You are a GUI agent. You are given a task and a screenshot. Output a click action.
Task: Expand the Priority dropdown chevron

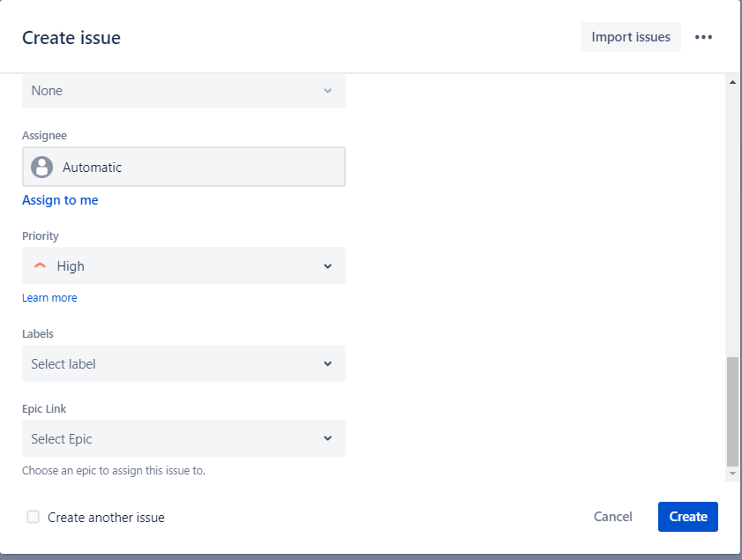pyautogui.click(x=327, y=265)
